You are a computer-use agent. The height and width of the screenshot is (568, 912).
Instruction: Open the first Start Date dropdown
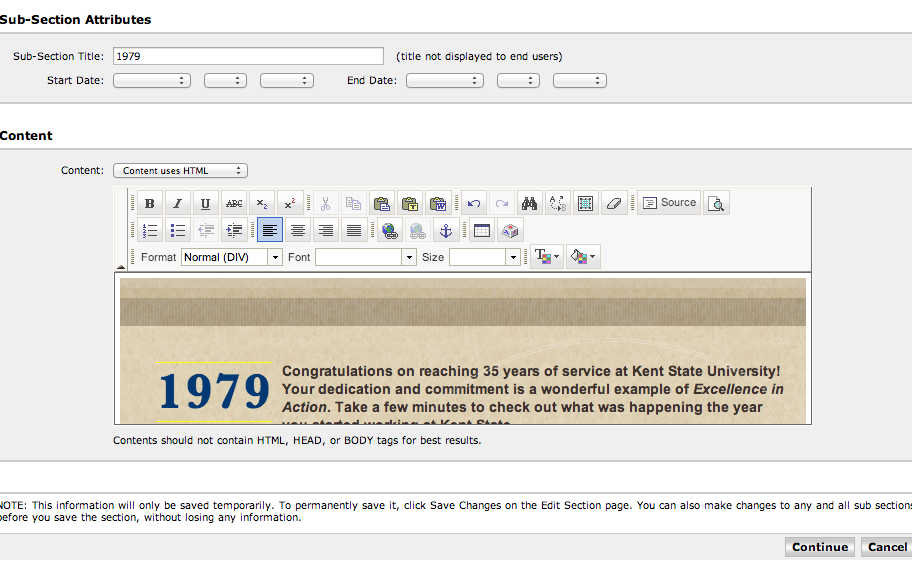click(152, 81)
